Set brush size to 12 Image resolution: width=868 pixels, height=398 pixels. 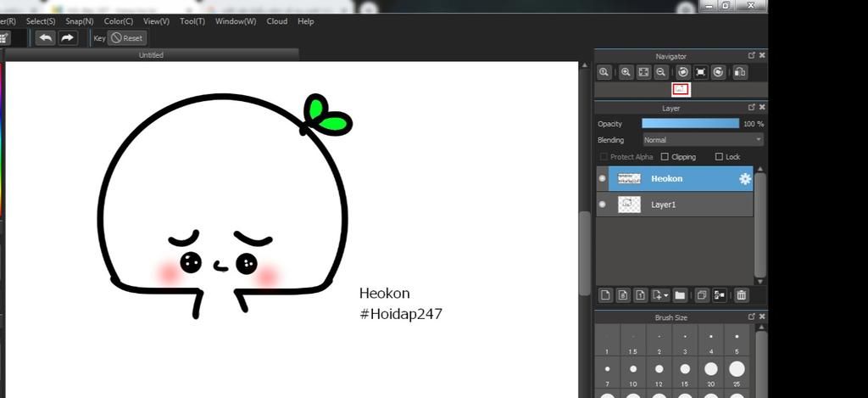[659, 372]
